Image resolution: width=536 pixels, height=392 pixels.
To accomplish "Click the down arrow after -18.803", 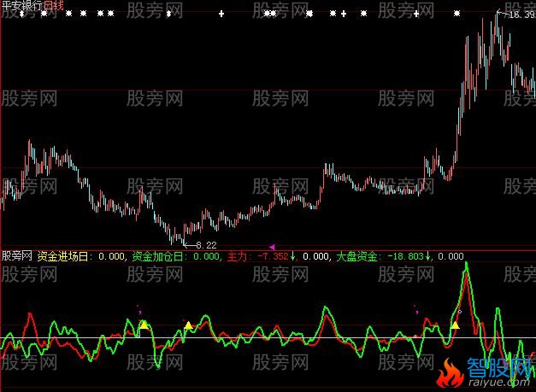I will click(427, 256).
